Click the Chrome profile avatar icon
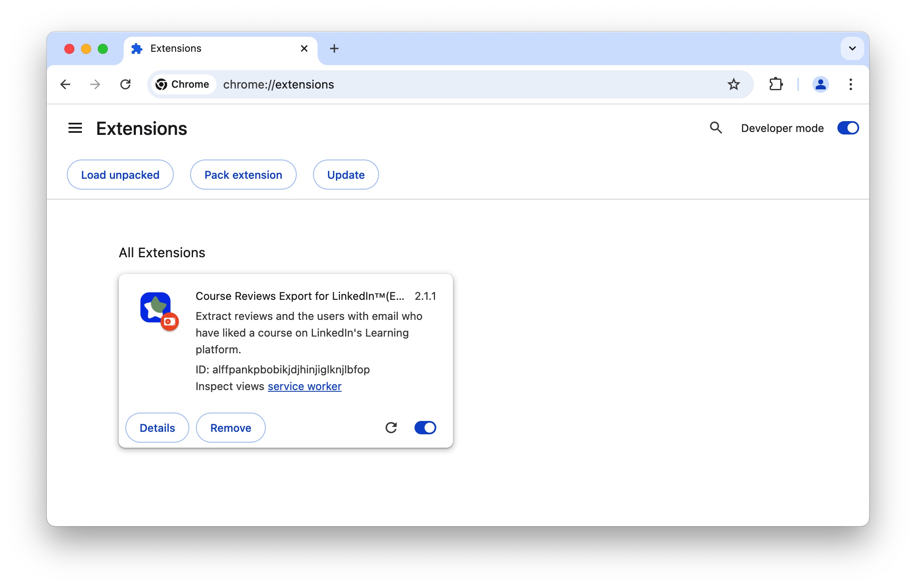916x588 pixels. [820, 84]
